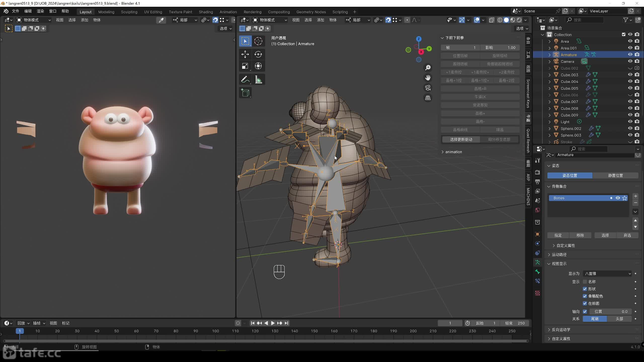The width and height of the screenshot is (644, 362).
Task: Click the 选择更新驱动 button
Action: 461,139
